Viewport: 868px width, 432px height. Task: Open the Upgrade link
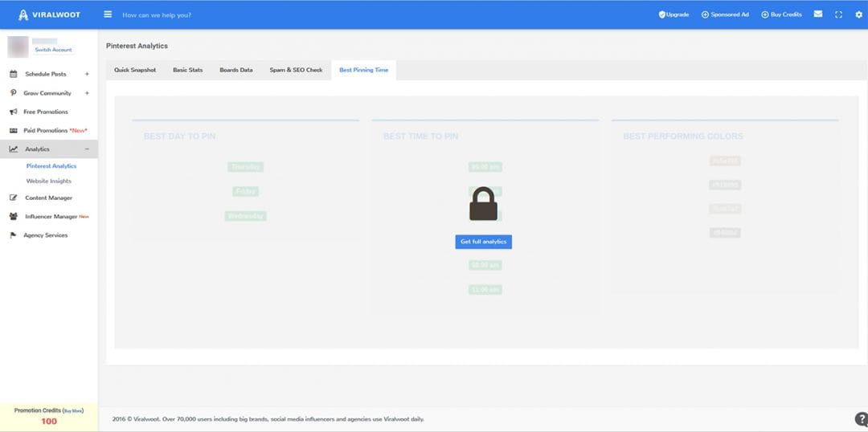pyautogui.click(x=674, y=14)
